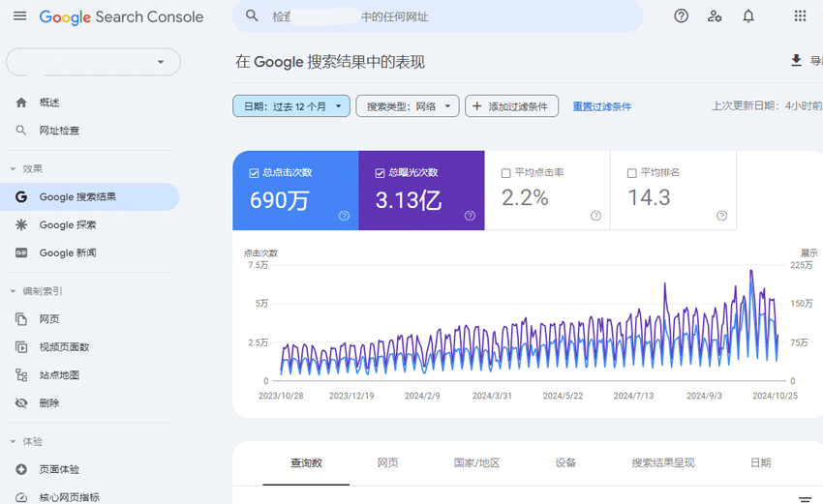The width and height of the screenshot is (823, 504).
Task: Click the G icon for Google 搜索结果
Action: (x=21, y=196)
